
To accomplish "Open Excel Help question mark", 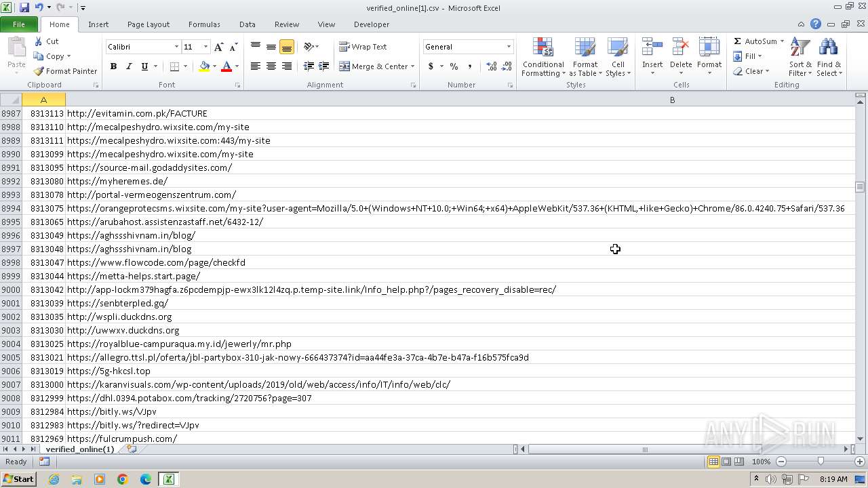I will 816,24.
